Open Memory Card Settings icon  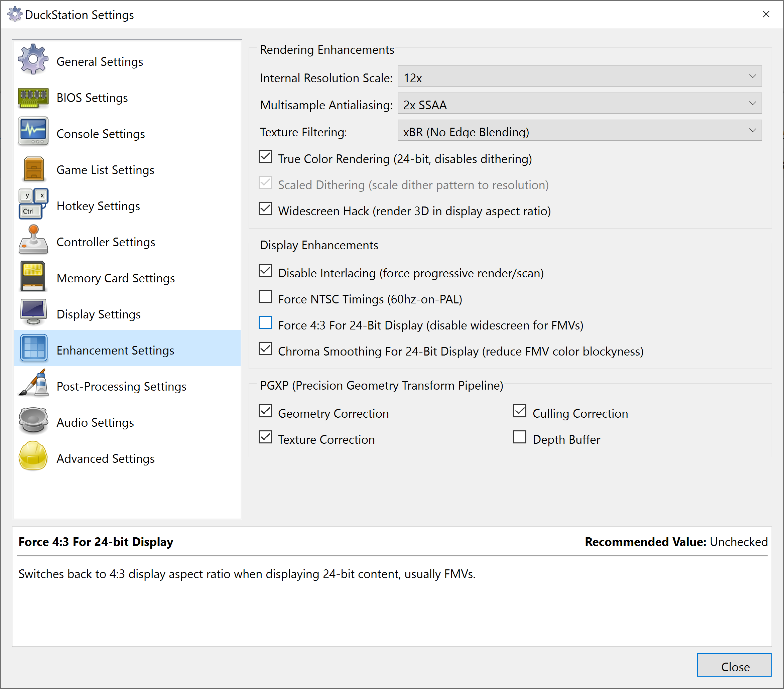click(33, 276)
